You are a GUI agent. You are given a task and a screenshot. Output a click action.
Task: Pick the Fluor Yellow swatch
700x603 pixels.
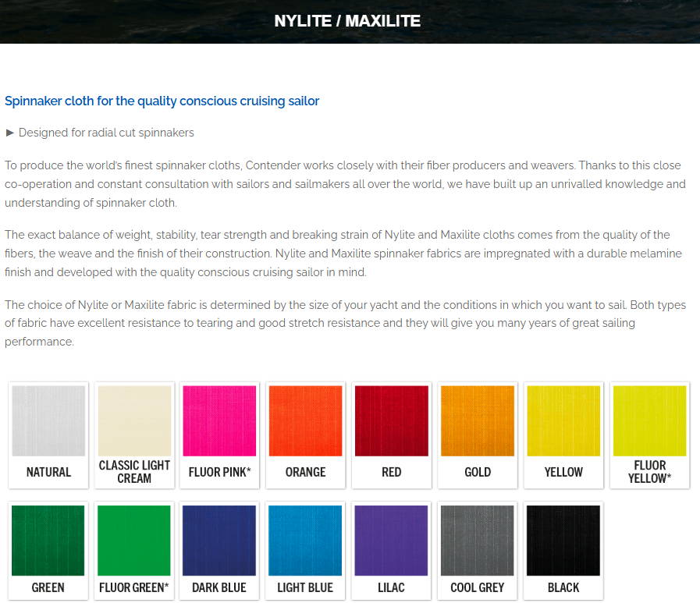[650, 421]
